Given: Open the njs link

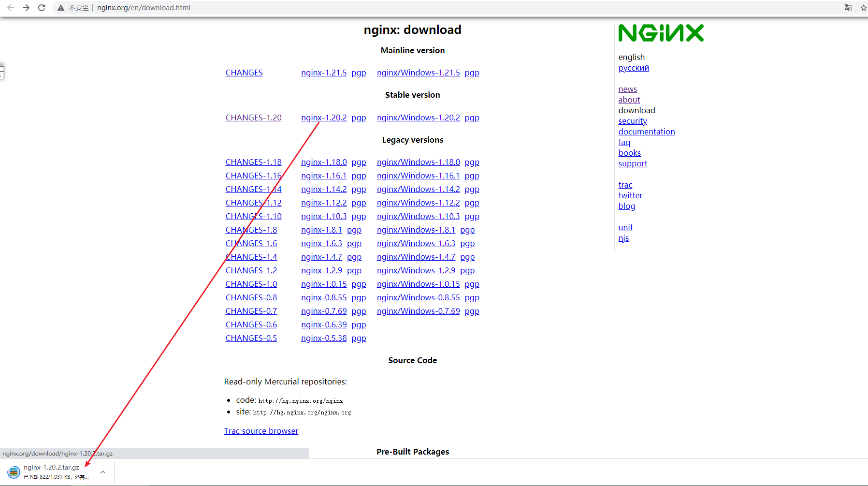Looking at the screenshot, I should 623,238.
